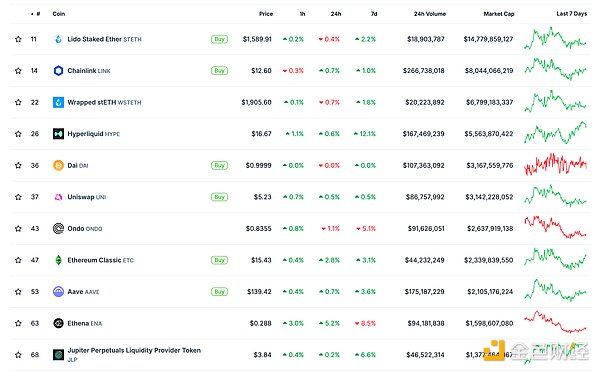Sort table by 24h Volume header
Image resolution: width=600 pixels, height=372 pixels.
[x=430, y=14]
